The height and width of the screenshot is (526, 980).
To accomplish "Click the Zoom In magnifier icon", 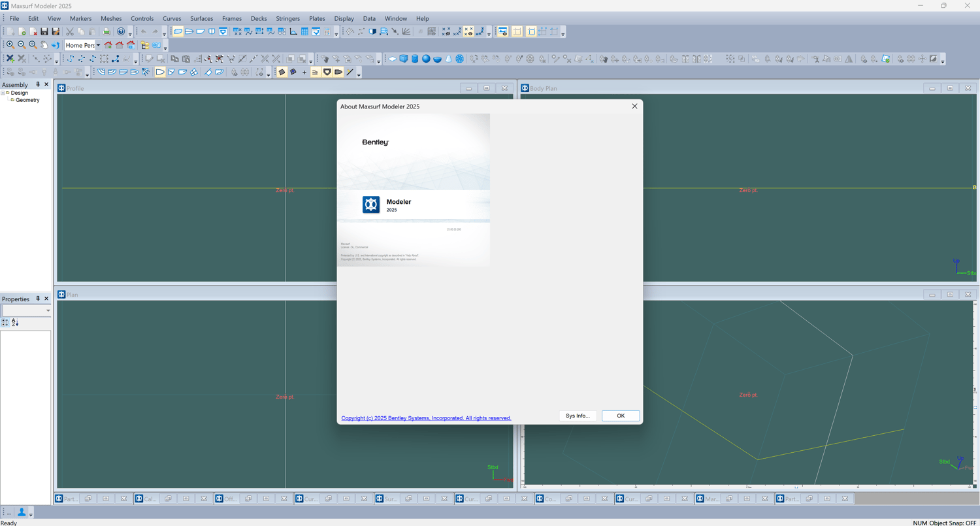I will [x=10, y=45].
